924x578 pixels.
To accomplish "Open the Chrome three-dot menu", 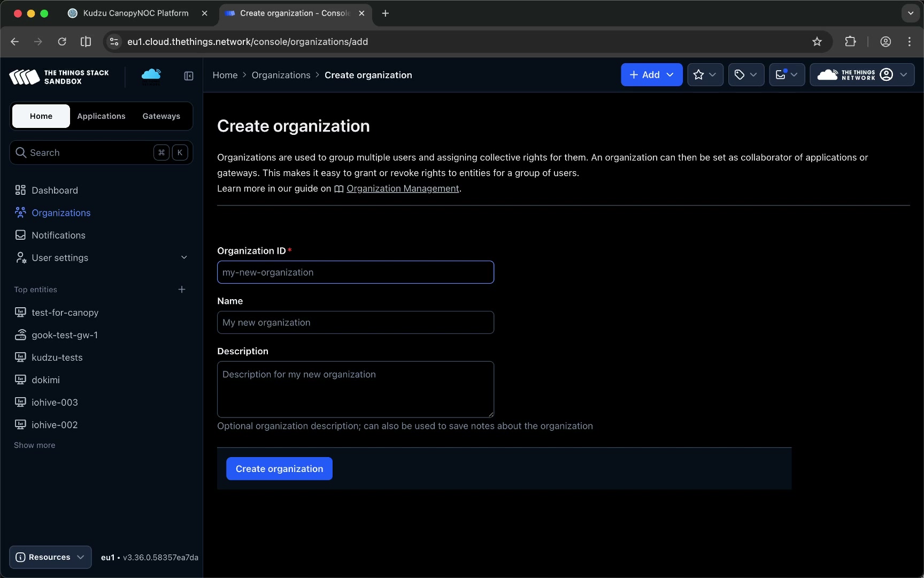I will click(910, 42).
